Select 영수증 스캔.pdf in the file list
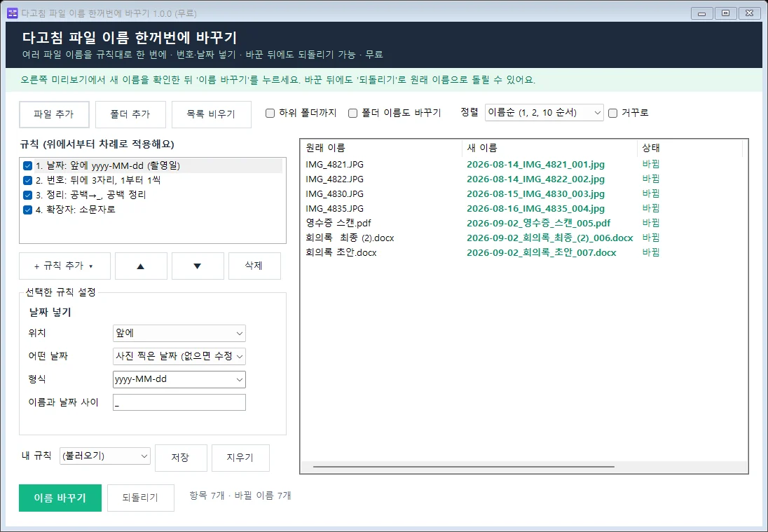The height and width of the screenshot is (532, 768). 338,224
